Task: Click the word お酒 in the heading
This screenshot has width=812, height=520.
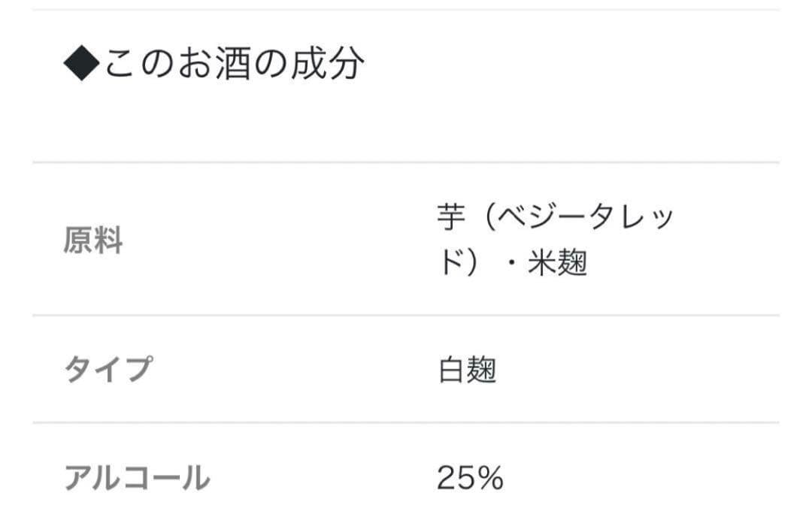Action: point(214,65)
